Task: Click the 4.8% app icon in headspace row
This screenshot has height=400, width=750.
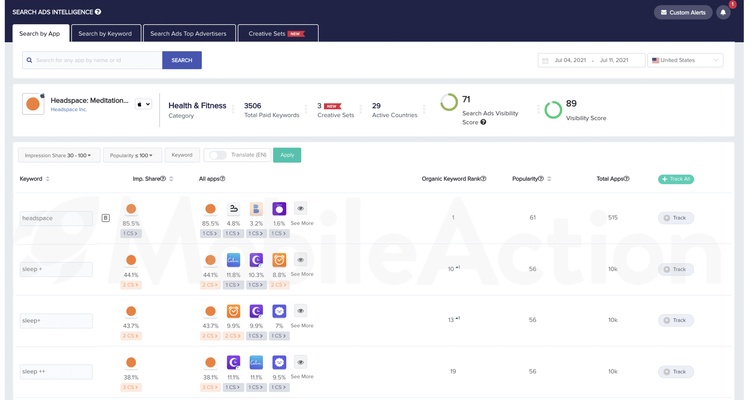Action: pos(233,209)
